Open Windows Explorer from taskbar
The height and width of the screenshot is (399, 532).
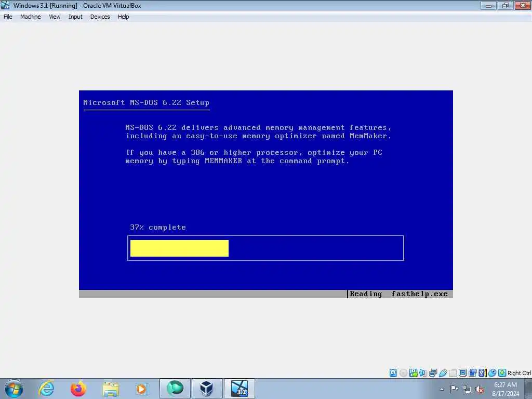111,390
